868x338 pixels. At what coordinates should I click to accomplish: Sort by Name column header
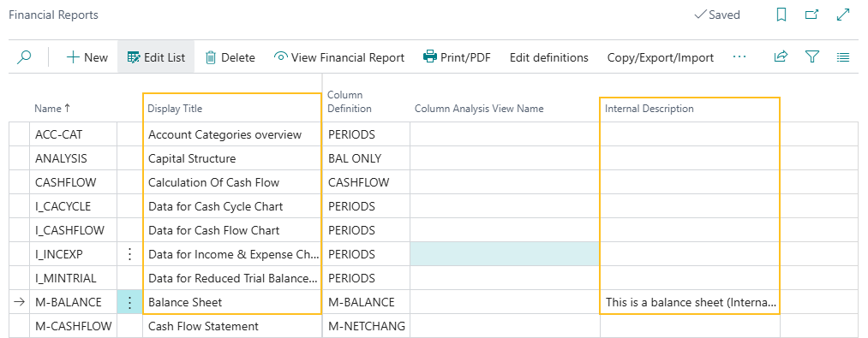[52, 109]
